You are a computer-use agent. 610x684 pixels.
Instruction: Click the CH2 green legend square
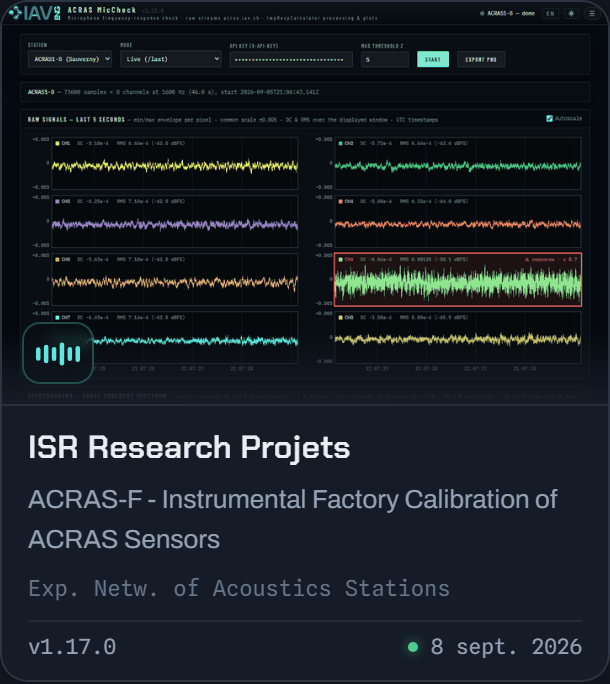coord(340,143)
